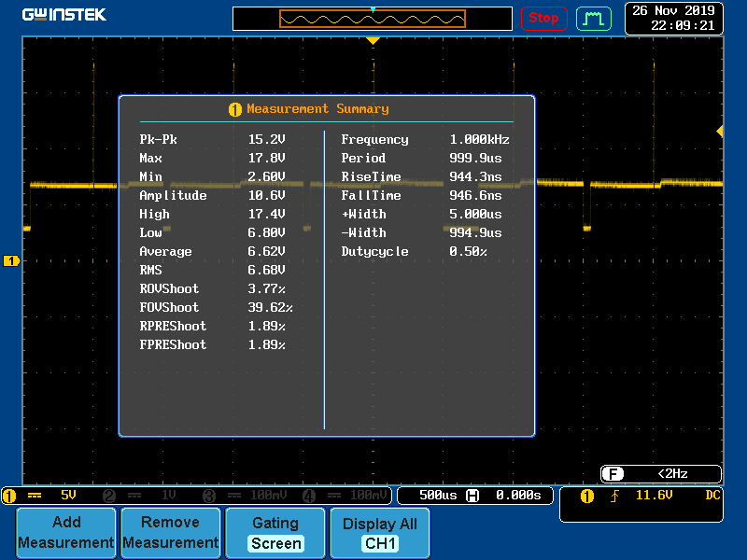Click the Measurement Summary title text
Image resolution: width=747 pixels, height=560 pixels.
[317, 109]
